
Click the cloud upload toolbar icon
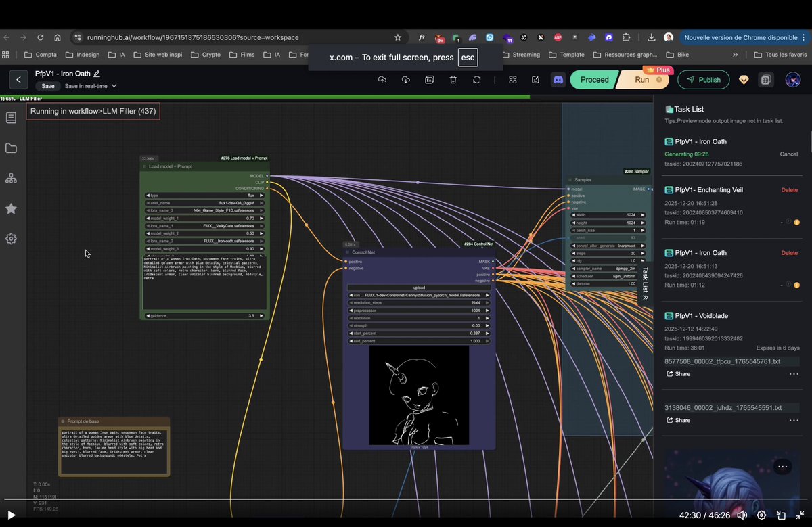click(382, 80)
